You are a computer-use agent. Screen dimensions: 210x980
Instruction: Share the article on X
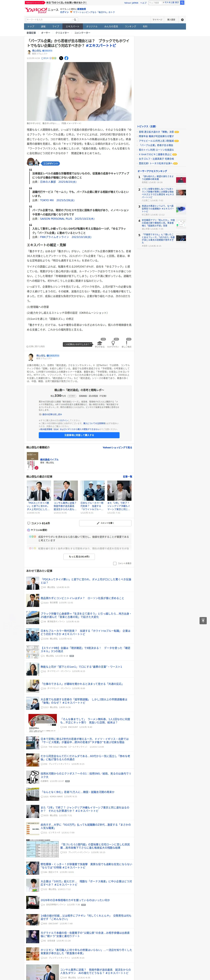61,58
